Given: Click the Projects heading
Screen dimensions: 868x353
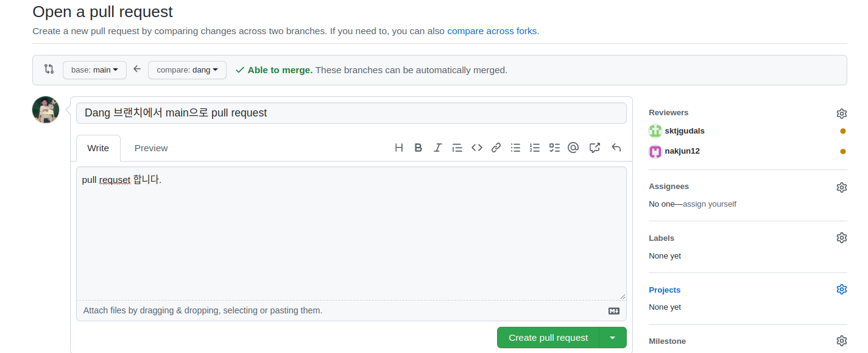Looking at the screenshot, I should coord(665,290).
